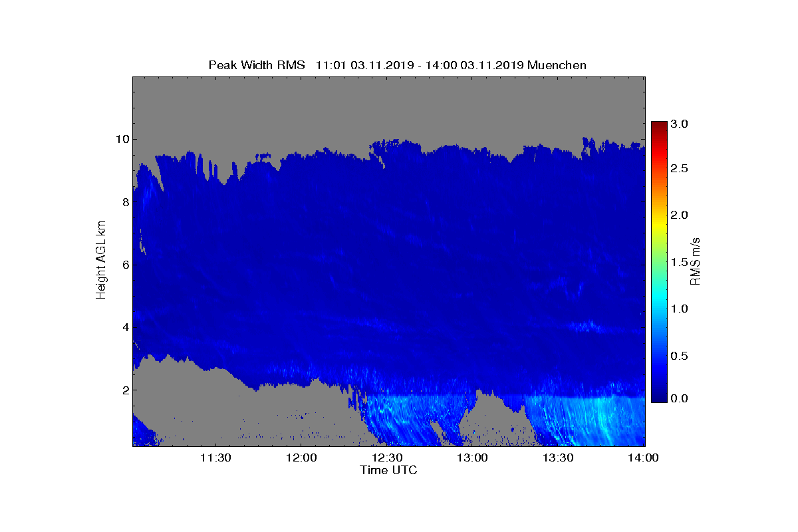Click the 'RMS m/s' colorbar label

696,260
